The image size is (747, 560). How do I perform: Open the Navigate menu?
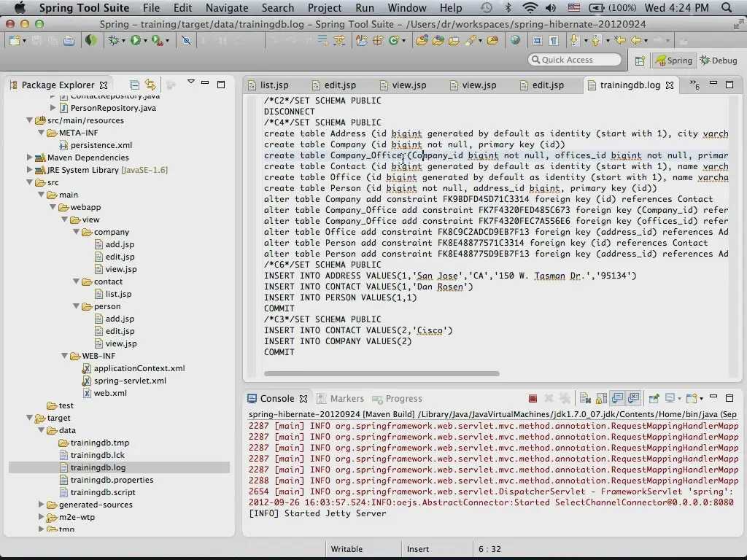point(227,7)
